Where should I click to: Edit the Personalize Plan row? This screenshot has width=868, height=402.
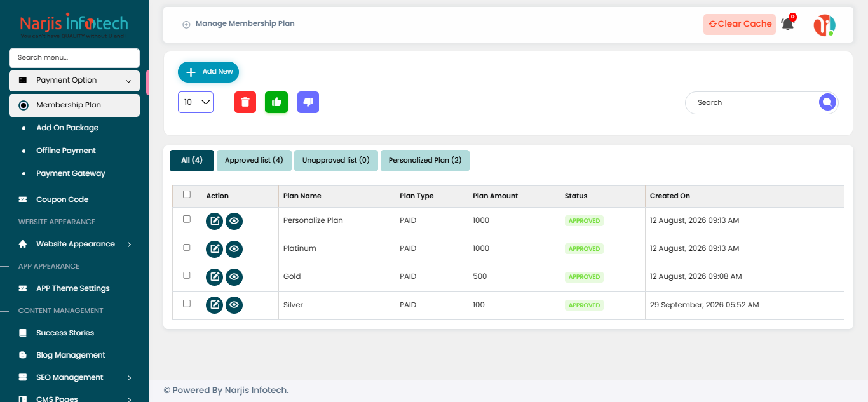215,221
